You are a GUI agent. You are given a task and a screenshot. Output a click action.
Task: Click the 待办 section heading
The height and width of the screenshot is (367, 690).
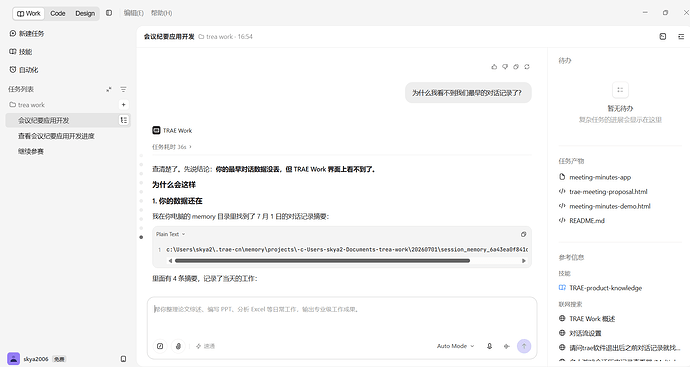pyautogui.click(x=565, y=60)
